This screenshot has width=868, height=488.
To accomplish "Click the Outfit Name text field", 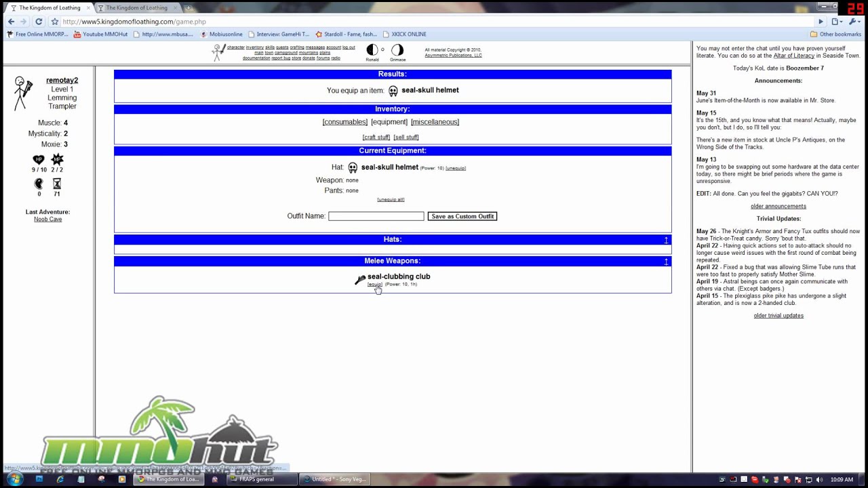I will point(376,216).
